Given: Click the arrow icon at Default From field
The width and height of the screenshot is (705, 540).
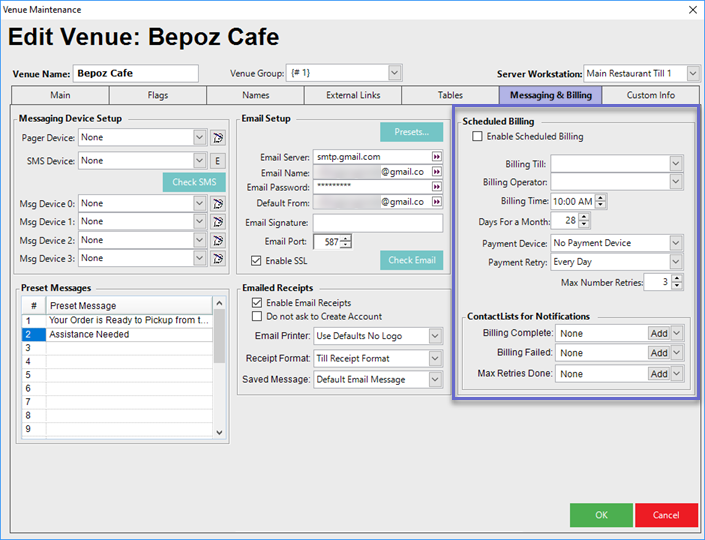Looking at the screenshot, I should [436, 201].
